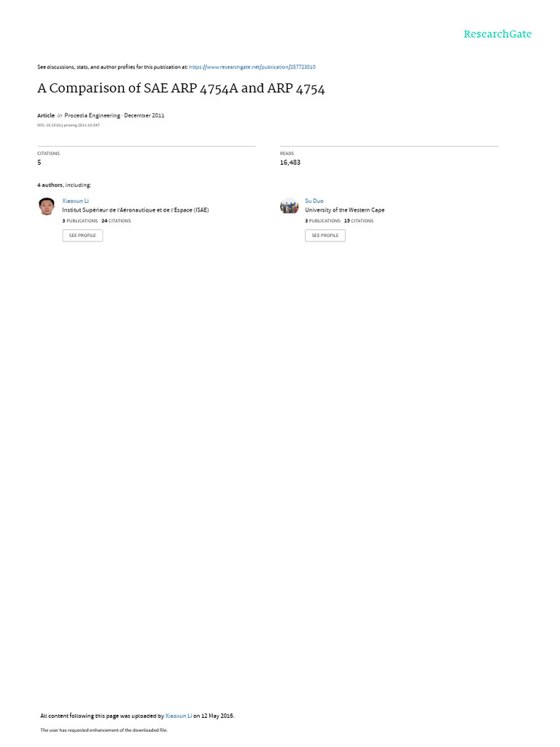Click the paper title about SAE ARP 4754A
560x747 pixels.
(x=181, y=88)
